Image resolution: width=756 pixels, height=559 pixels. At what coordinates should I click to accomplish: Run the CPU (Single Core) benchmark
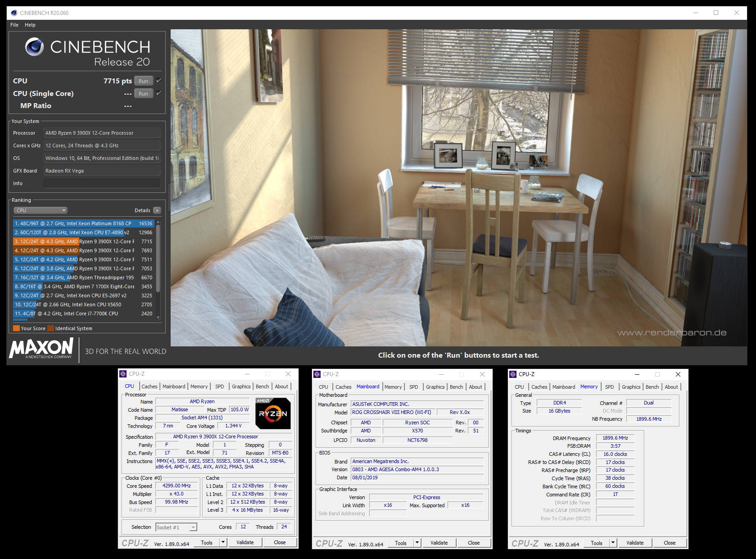pyautogui.click(x=144, y=94)
